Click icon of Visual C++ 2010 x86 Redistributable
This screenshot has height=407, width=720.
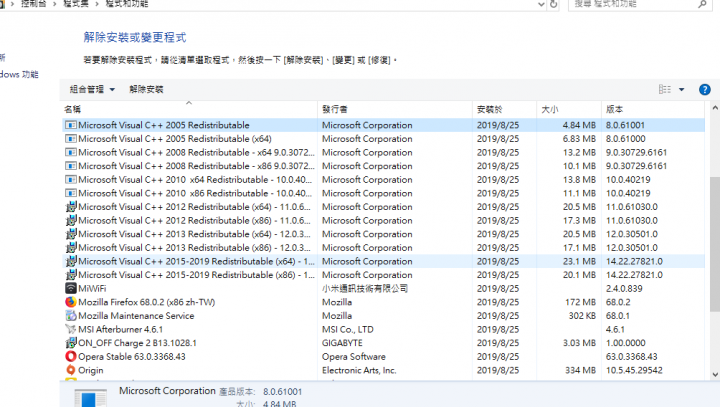tap(71, 193)
